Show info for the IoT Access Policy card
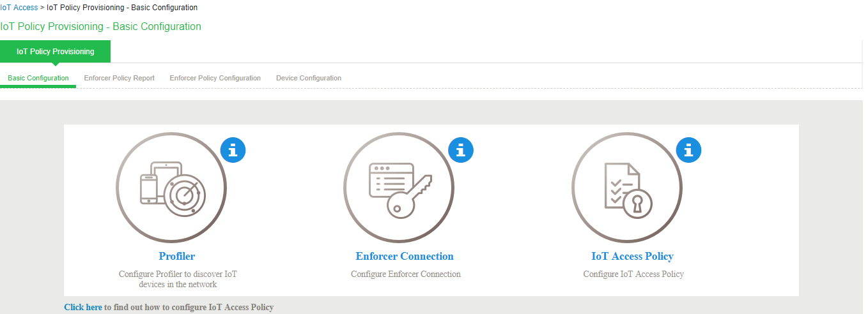 [x=688, y=150]
